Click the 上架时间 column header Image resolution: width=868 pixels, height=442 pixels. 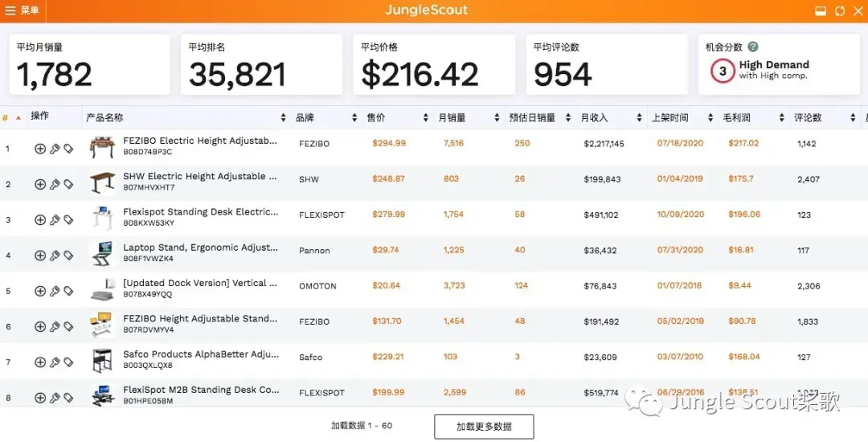(670, 118)
